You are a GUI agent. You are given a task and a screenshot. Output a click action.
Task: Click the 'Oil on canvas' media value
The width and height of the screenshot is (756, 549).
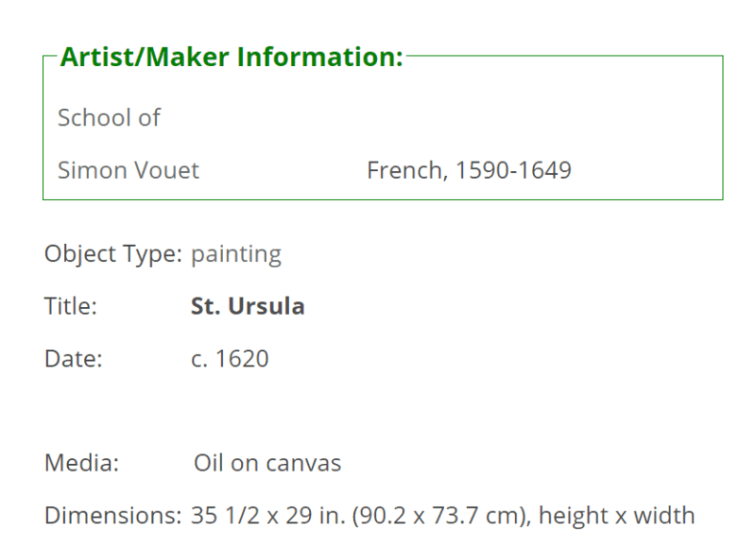(267, 463)
